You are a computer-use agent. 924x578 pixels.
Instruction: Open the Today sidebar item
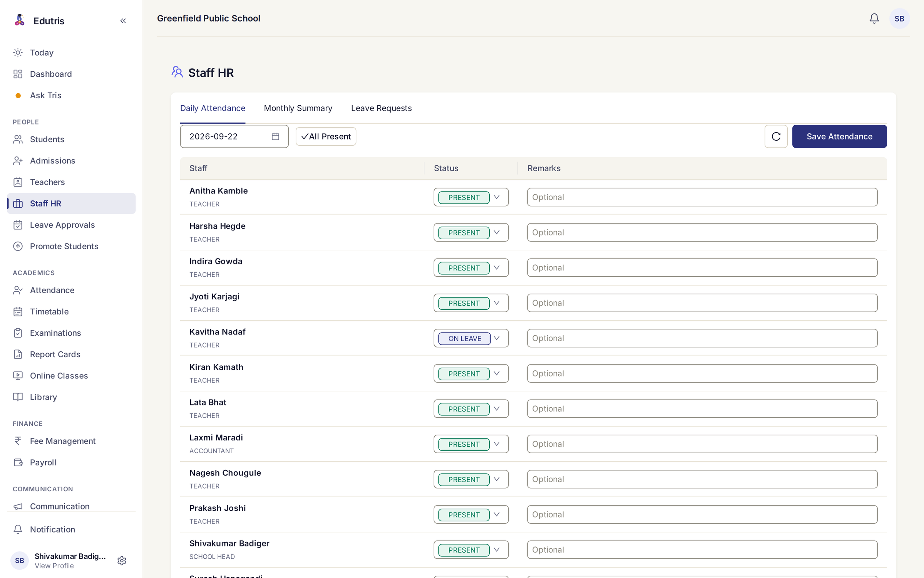(x=71, y=52)
